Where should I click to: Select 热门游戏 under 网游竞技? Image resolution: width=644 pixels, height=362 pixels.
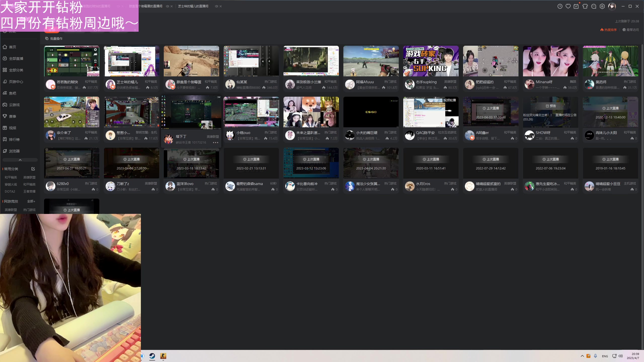pyautogui.click(x=29, y=210)
